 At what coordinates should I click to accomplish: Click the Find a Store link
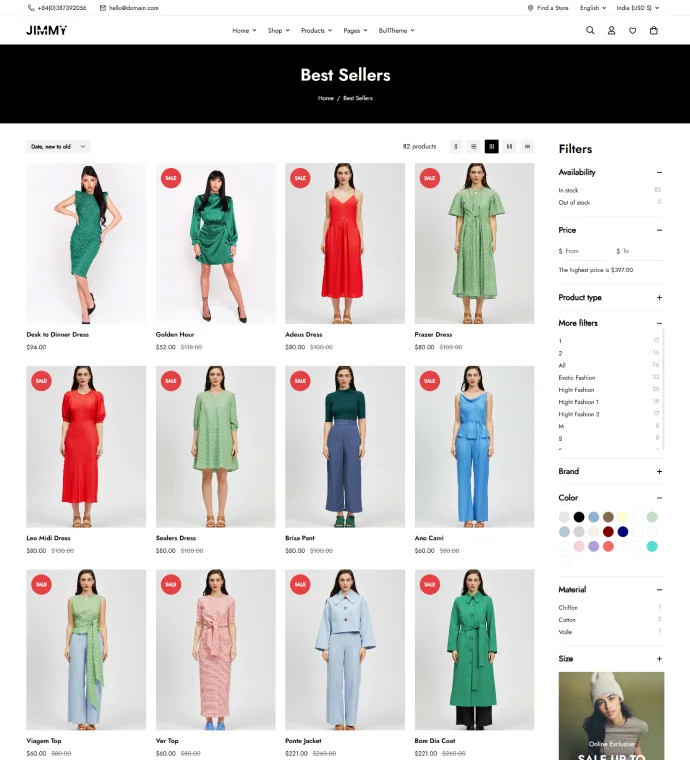(552, 8)
